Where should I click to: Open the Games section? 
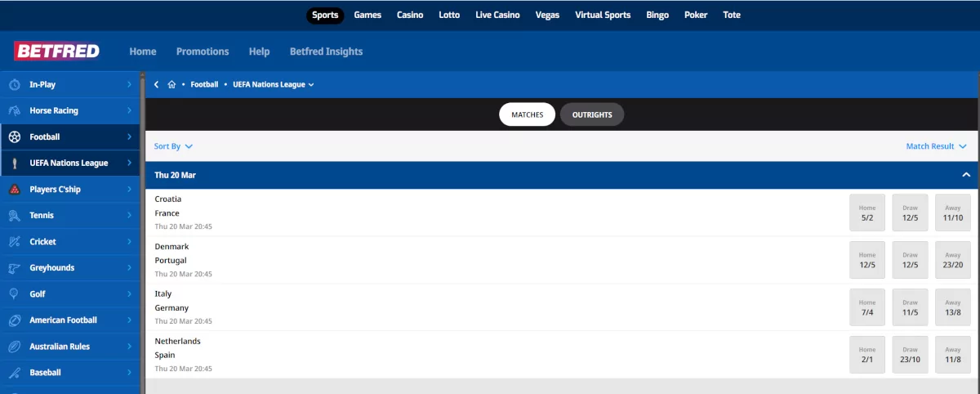click(367, 15)
